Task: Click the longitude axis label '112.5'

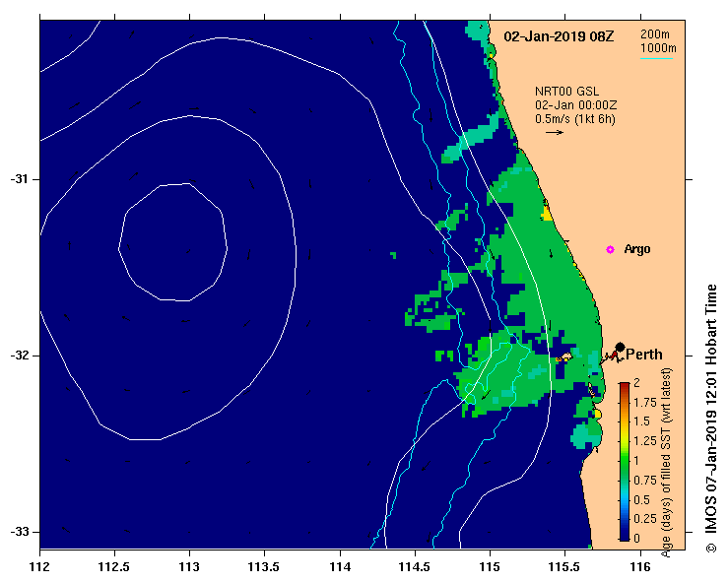Action: click(x=114, y=567)
